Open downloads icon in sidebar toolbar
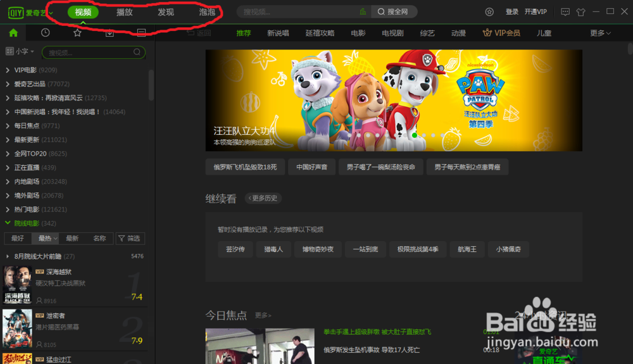The height and width of the screenshot is (364, 633). coord(110,33)
